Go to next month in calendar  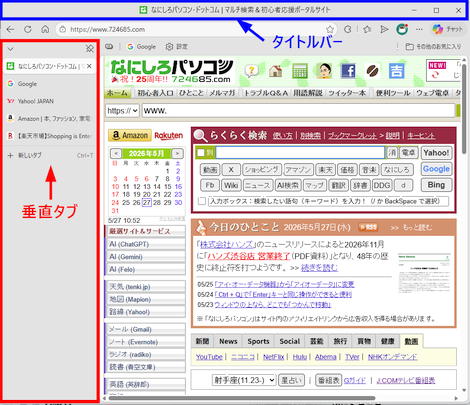(177, 153)
